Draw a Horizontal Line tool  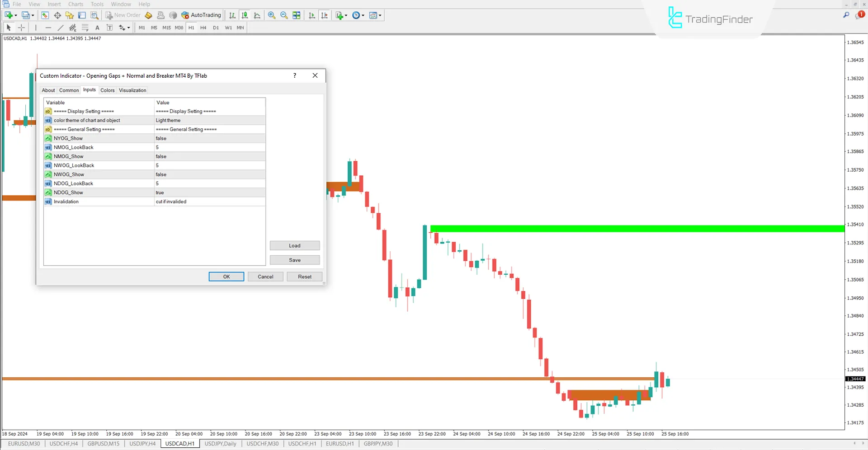(48, 28)
